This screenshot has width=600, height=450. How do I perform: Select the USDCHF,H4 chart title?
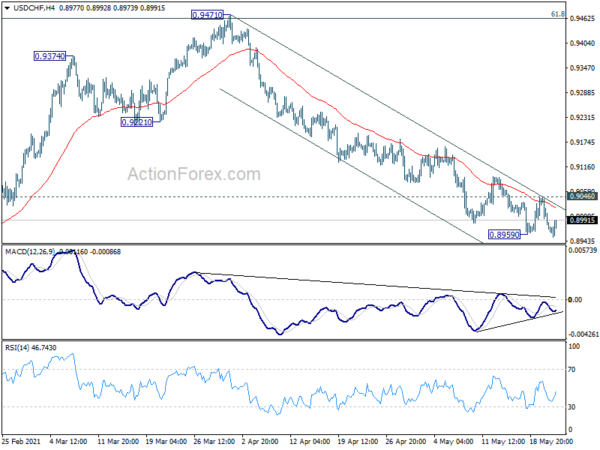point(34,8)
